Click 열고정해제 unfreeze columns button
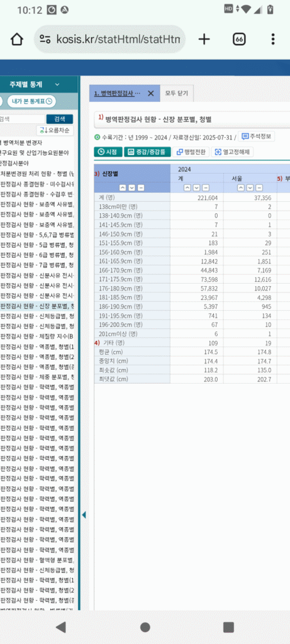The width and height of the screenshot is (290, 644). click(x=232, y=152)
